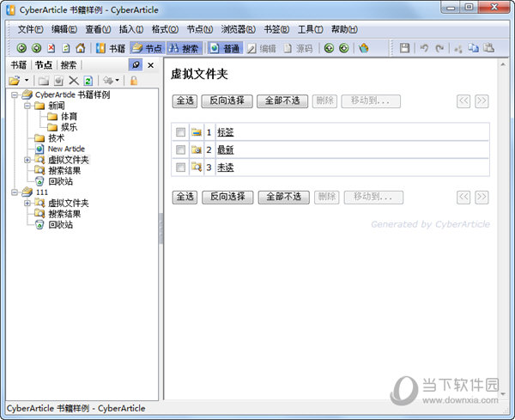Click the upper 反向选择 button

pos(227,101)
